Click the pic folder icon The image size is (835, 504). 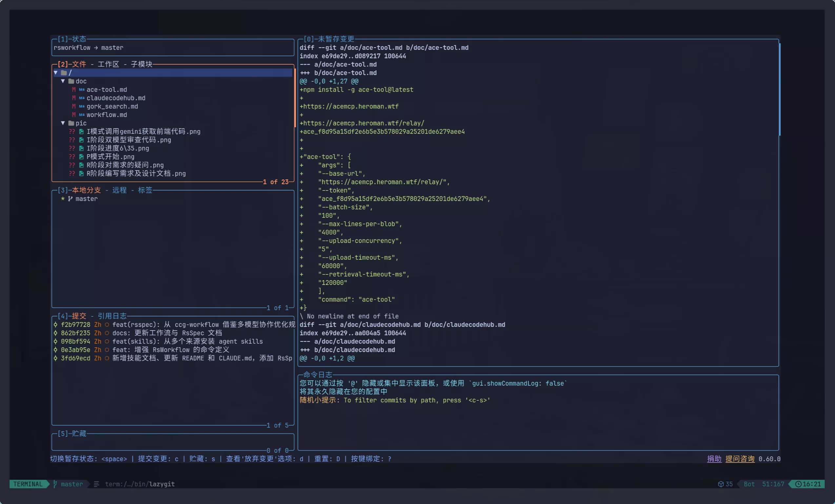pos(71,123)
